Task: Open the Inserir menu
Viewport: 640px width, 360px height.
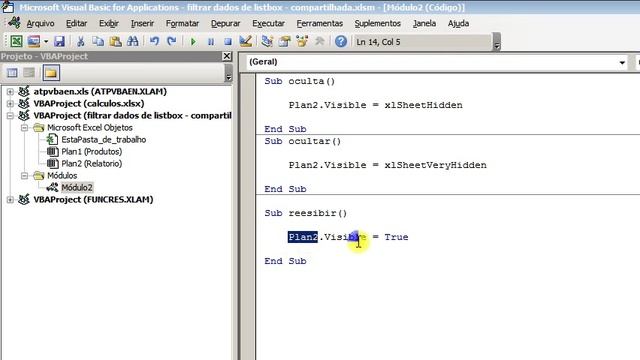Action: [142, 23]
